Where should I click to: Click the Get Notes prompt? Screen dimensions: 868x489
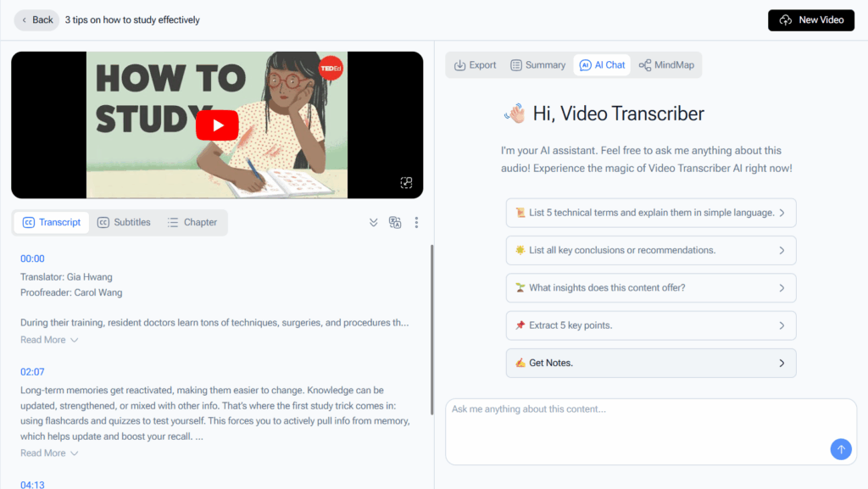pyautogui.click(x=650, y=363)
